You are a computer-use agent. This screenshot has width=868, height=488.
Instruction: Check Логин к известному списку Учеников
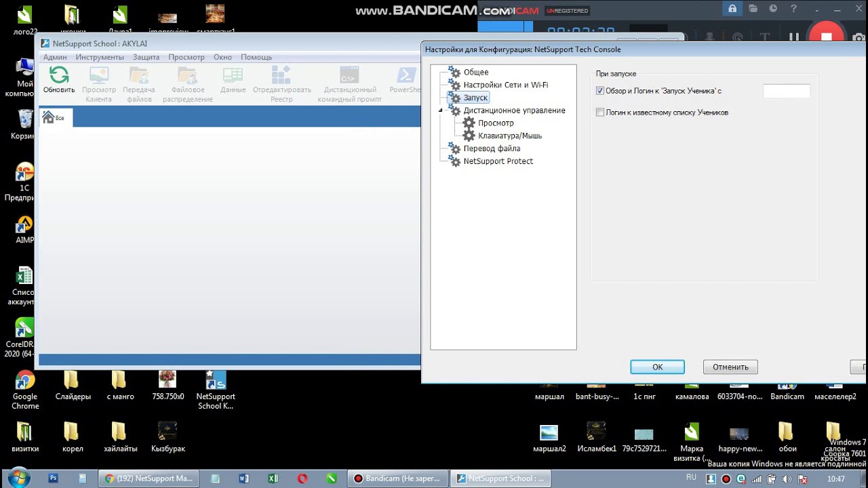click(600, 113)
